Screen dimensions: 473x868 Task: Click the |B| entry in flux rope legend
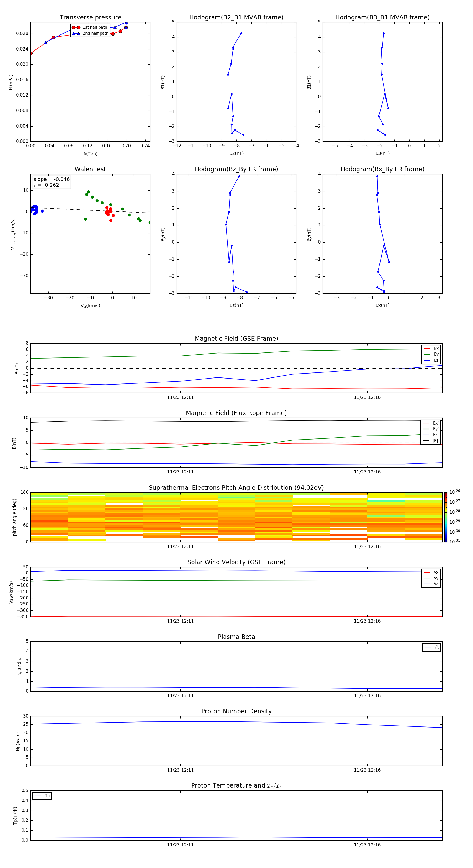click(431, 441)
